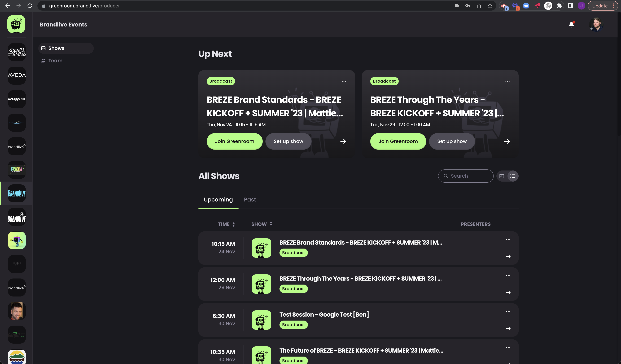Click the browser address bar URL
The image size is (621, 364).
pos(84,6)
